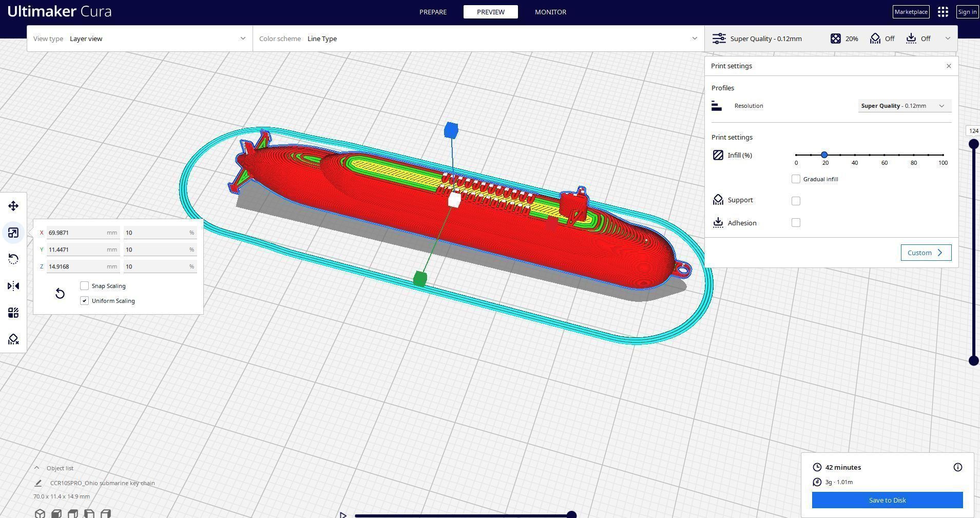Edit the X scale percent field
Screen dimensions: 980x518
pos(160,233)
